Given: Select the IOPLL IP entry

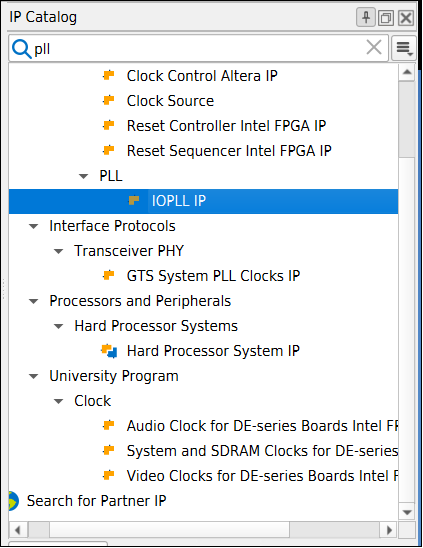Looking at the screenshot, I should pyautogui.click(x=203, y=201).
